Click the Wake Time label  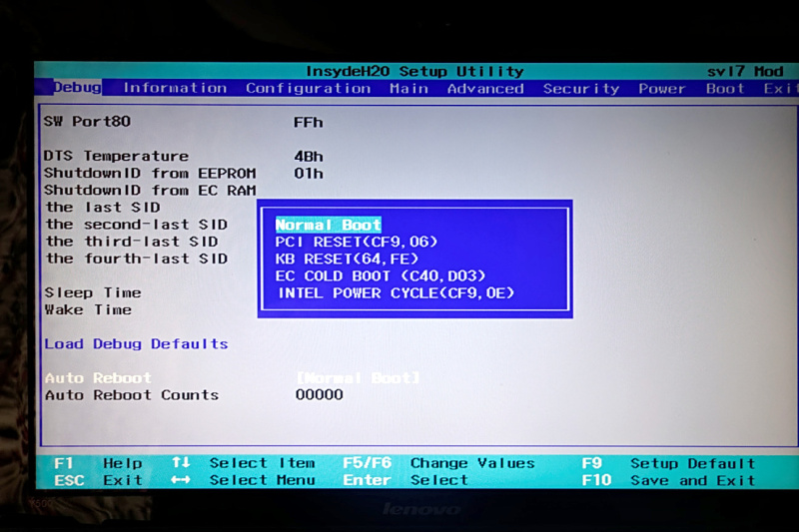88,309
